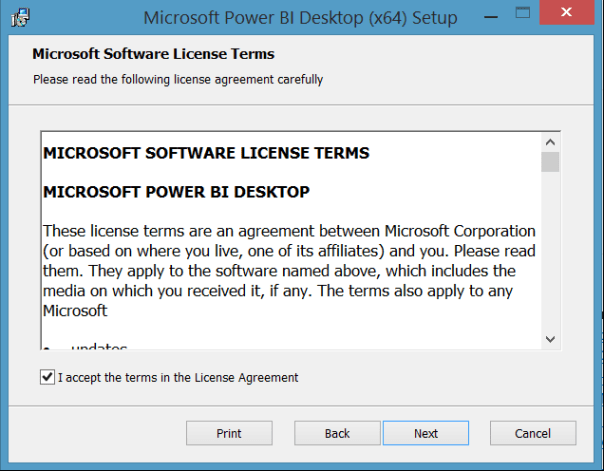
Task: Proceed by clicking Next
Action: click(x=426, y=433)
